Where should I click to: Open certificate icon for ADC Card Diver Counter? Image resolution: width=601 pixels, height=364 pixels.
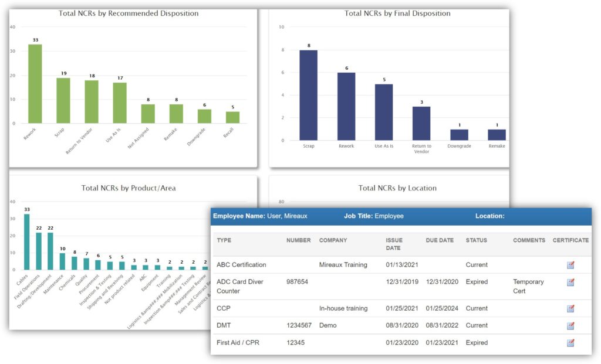pyautogui.click(x=570, y=282)
